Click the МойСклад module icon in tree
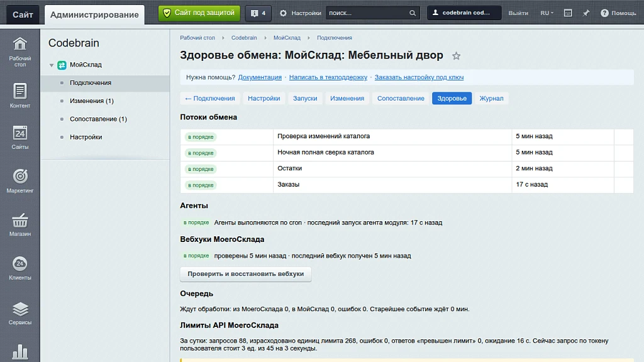Viewport: 644px width, 362px height. coord(62,65)
